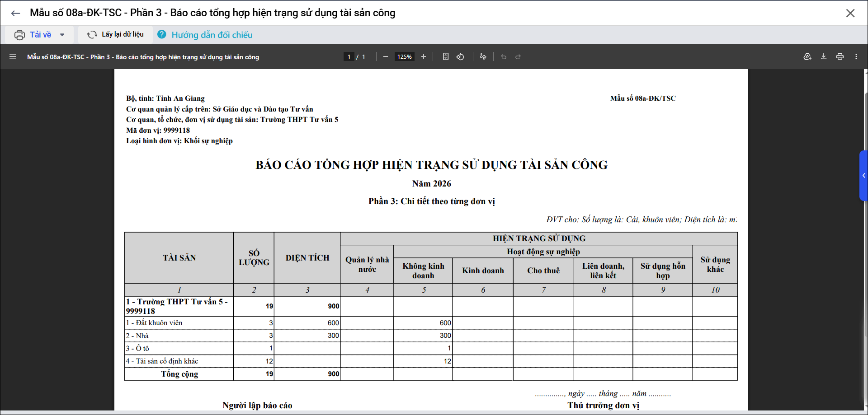The width and height of the screenshot is (868, 415).
Task: Zoom out with the minus icon
Action: [x=386, y=57]
